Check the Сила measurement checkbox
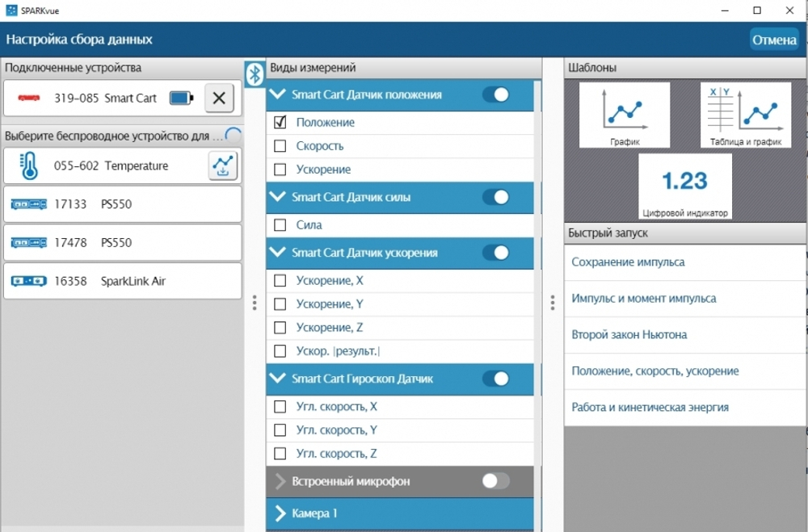Image resolution: width=808 pixels, height=532 pixels. (x=280, y=225)
